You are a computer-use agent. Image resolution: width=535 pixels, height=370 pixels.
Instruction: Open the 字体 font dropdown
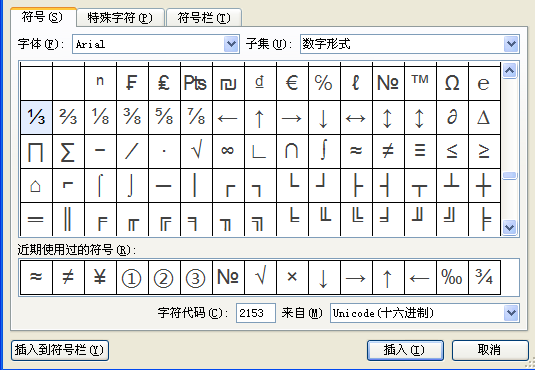click(231, 44)
